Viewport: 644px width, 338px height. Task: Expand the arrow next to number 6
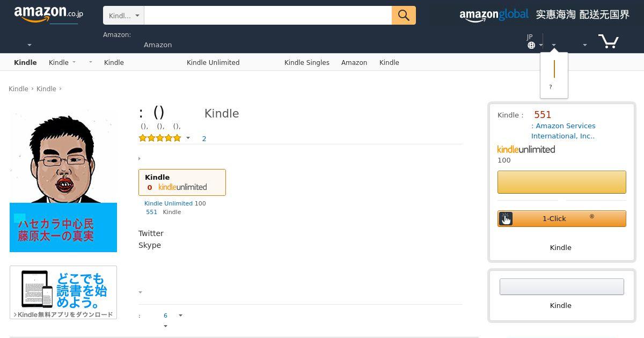click(x=180, y=315)
